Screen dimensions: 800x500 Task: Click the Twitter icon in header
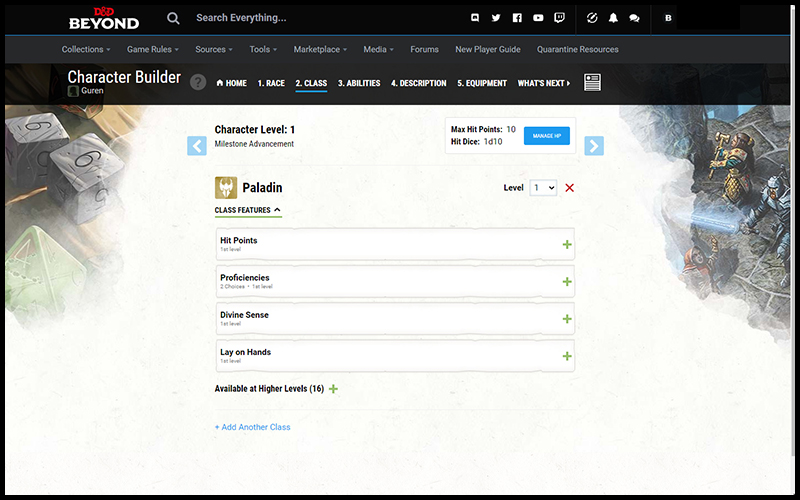pos(496,18)
